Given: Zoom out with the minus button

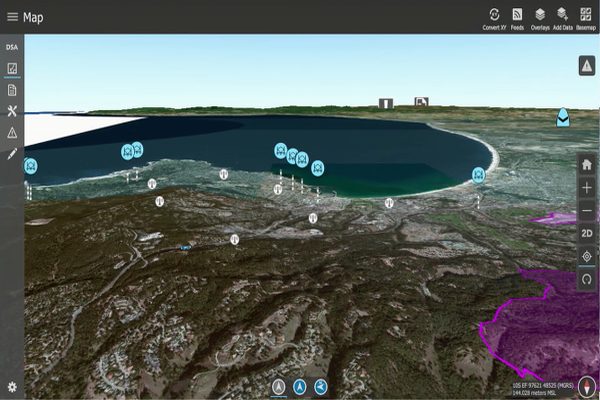Looking at the screenshot, I should click(x=587, y=211).
